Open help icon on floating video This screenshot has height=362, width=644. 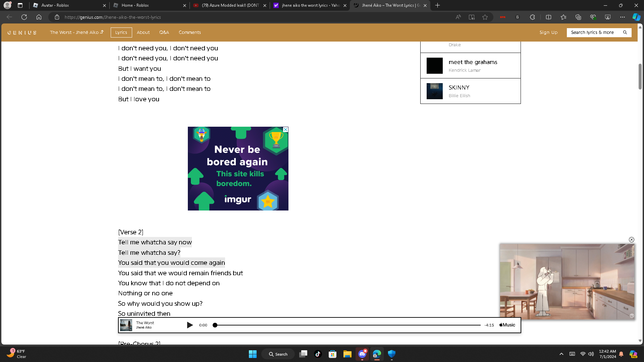tap(632, 316)
